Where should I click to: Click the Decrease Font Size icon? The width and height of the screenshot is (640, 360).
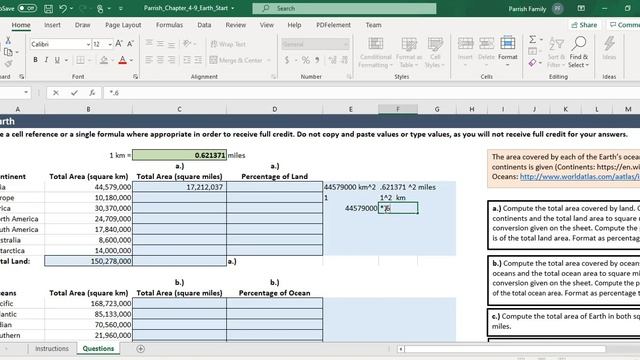coord(131,44)
